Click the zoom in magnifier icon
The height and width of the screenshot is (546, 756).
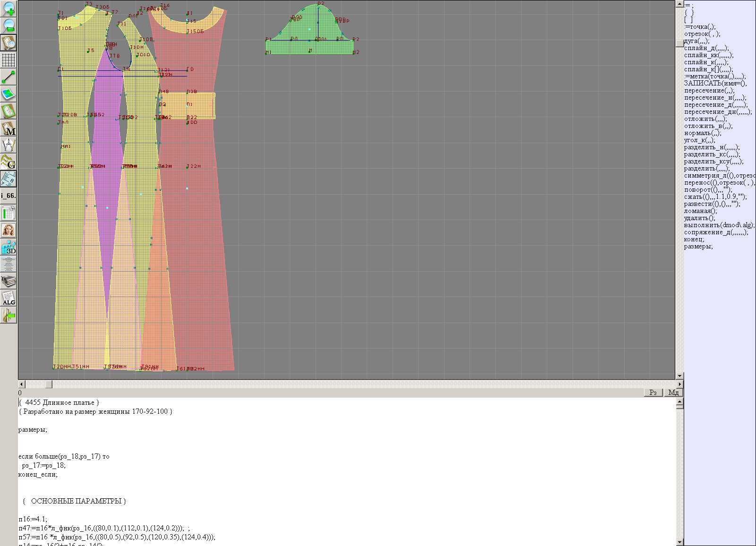9,9
